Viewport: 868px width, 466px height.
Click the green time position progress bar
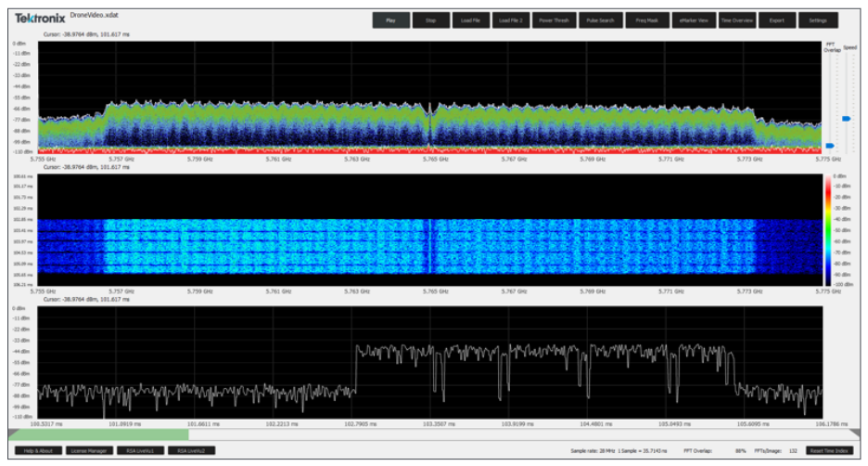click(98, 434)
